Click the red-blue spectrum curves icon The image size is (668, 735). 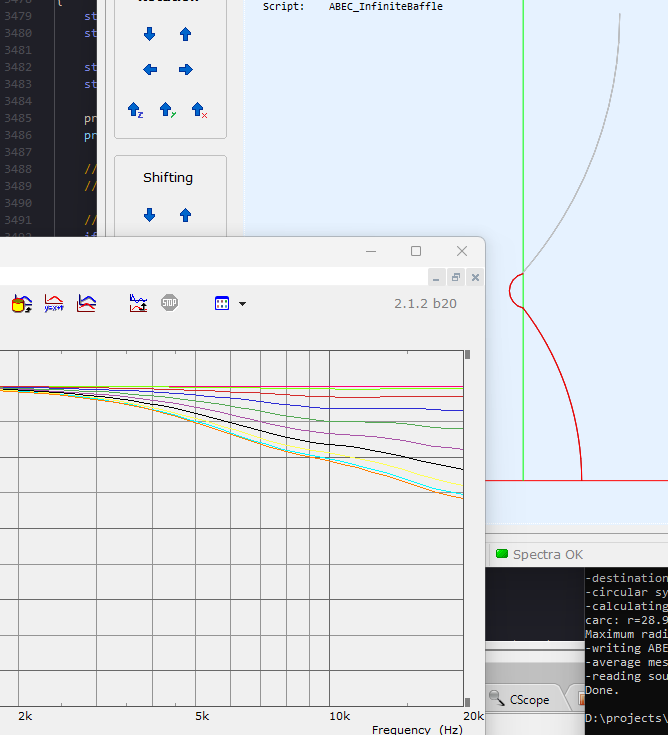point(86,303)
